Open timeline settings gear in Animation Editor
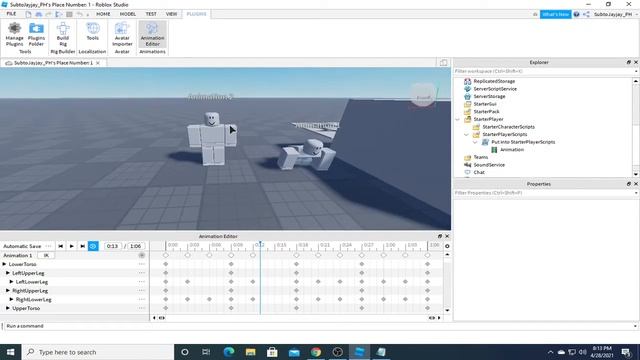640x360 pixels. (x=447, y=246)
